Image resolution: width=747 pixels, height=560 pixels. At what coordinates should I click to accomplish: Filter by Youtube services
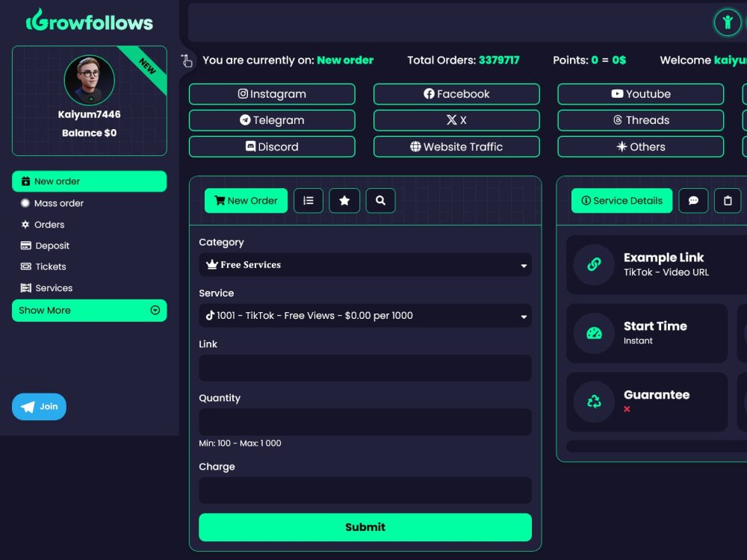click(x=641, y=94)
